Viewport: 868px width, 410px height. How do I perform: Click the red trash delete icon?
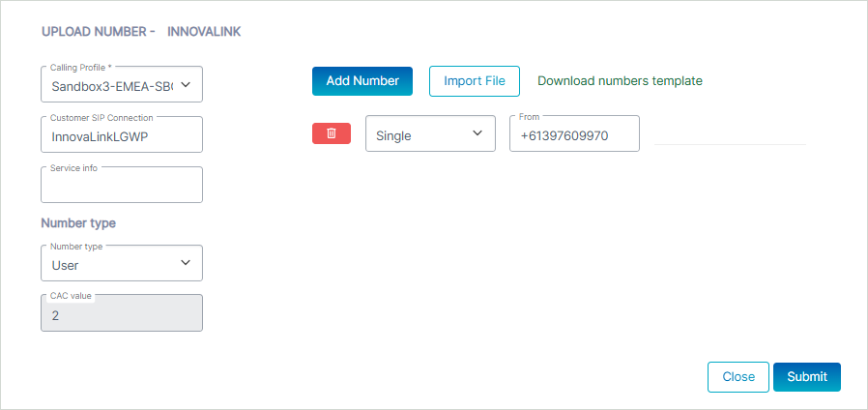point(332,133)
